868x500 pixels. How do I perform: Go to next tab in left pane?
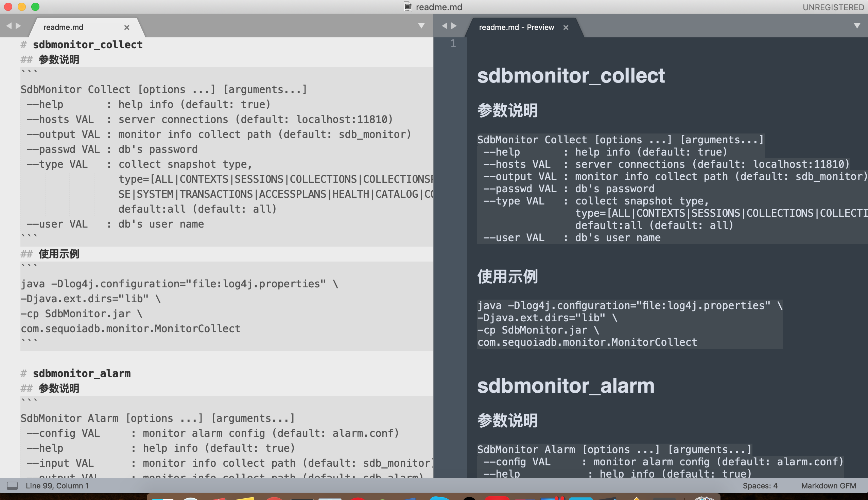click(18, 26)
